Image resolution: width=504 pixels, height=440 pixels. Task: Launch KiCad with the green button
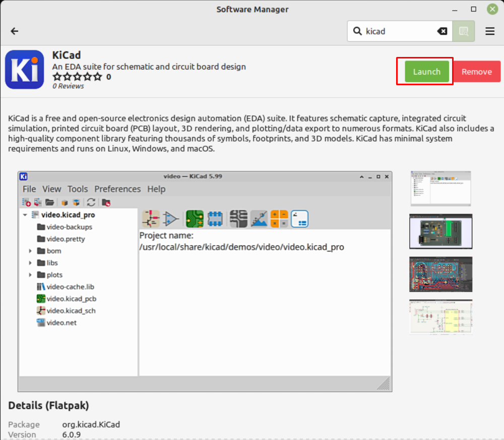tap(426, 72)
